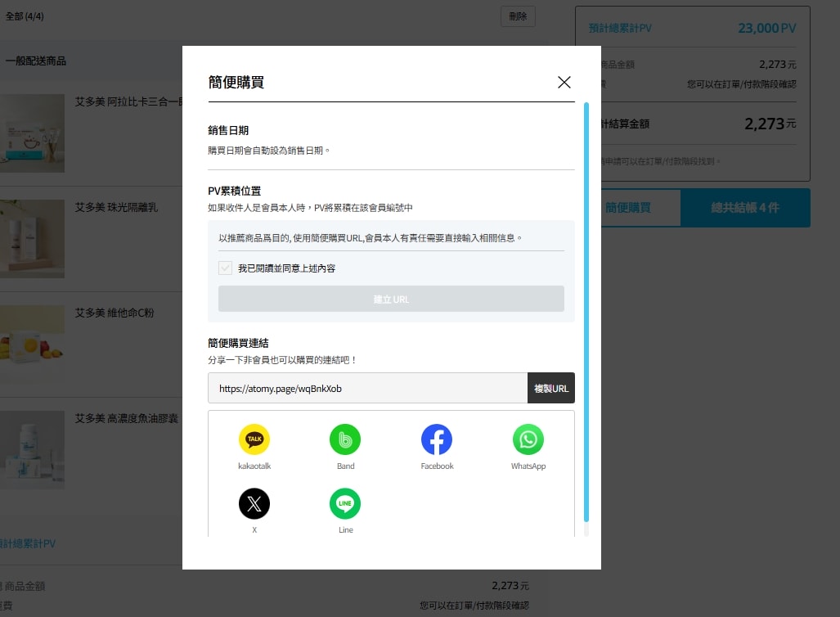
Task: Click 23,000 PV value text
Action: pyautogui.click(x=767, y=28)
